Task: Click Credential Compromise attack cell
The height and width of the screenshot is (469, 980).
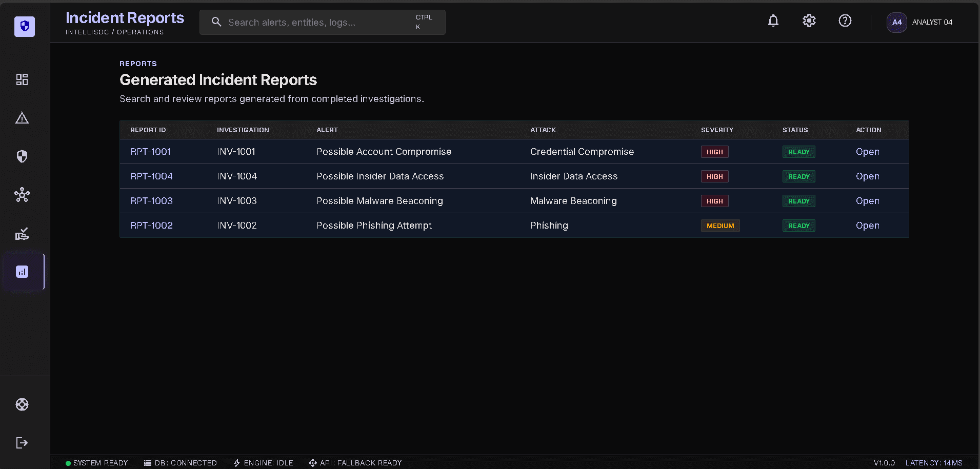Action: [x=582, y=152]
